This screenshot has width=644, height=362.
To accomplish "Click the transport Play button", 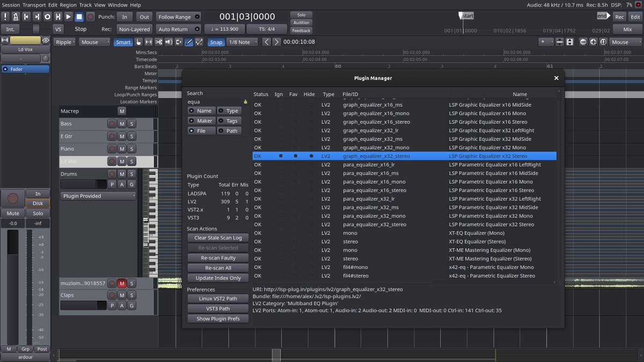I will pyautogui.click(x=68, y=17).
